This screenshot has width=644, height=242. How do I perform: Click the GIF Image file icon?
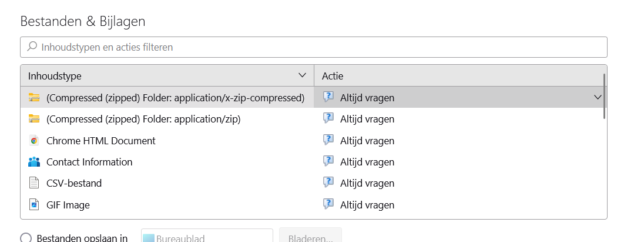click(x=34, y=205)
